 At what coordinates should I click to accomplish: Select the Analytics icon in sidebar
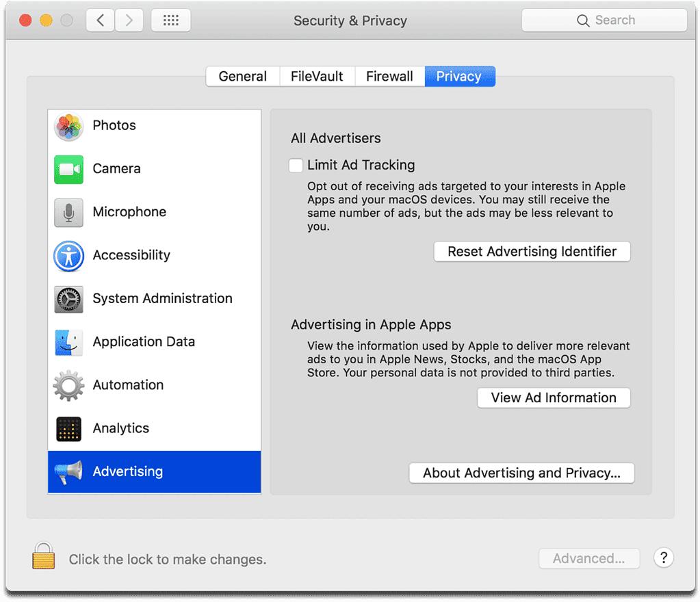click(x=68, y=429)
